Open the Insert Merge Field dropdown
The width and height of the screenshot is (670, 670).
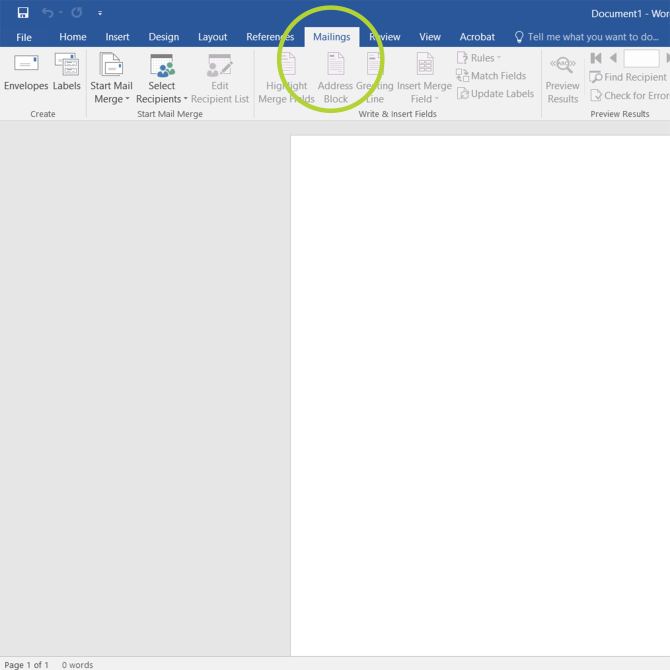pos(424,78)
